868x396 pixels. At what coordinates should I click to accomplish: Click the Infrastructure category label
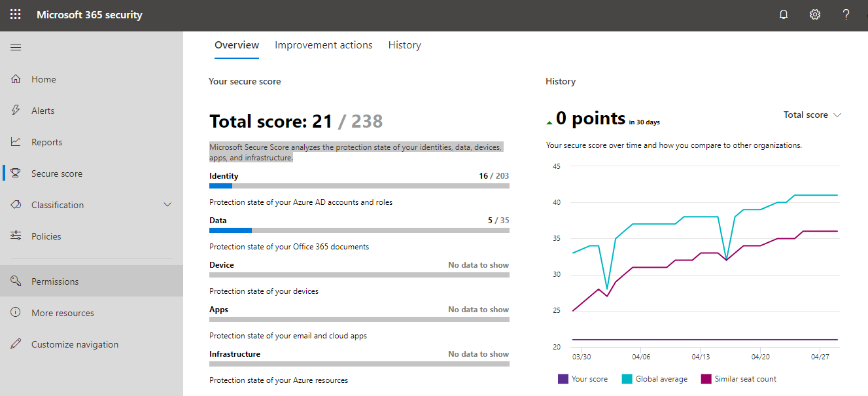(235, 354)
